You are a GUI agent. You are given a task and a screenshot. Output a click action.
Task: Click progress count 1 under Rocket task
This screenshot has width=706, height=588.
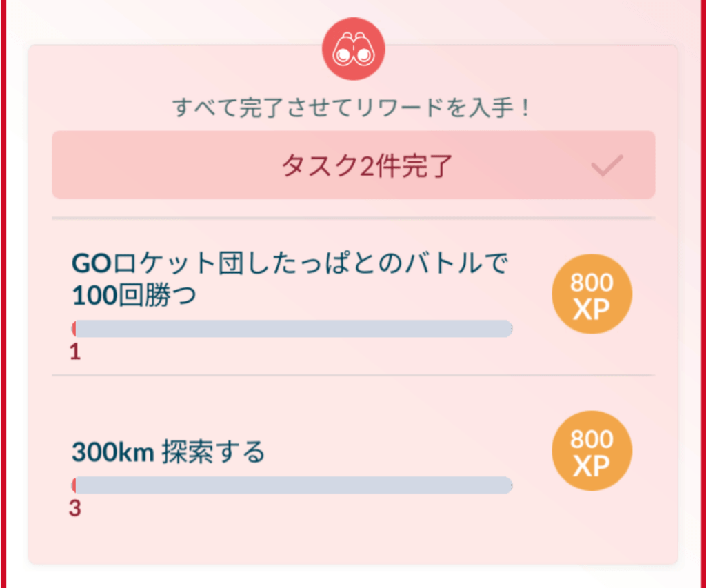click(x=75, y=353)
